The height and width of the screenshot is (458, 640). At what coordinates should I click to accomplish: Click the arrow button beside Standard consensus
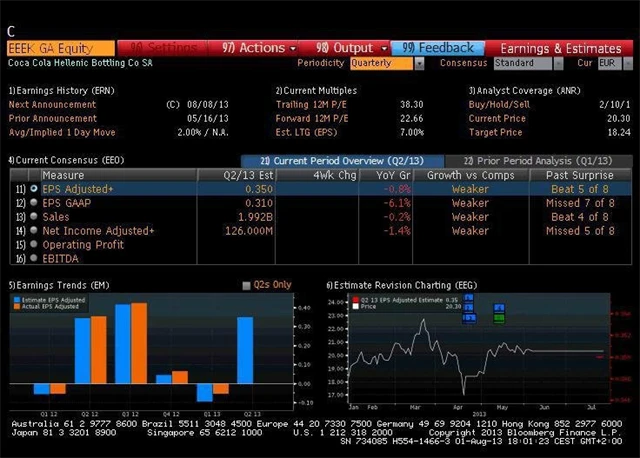[558, 63]
